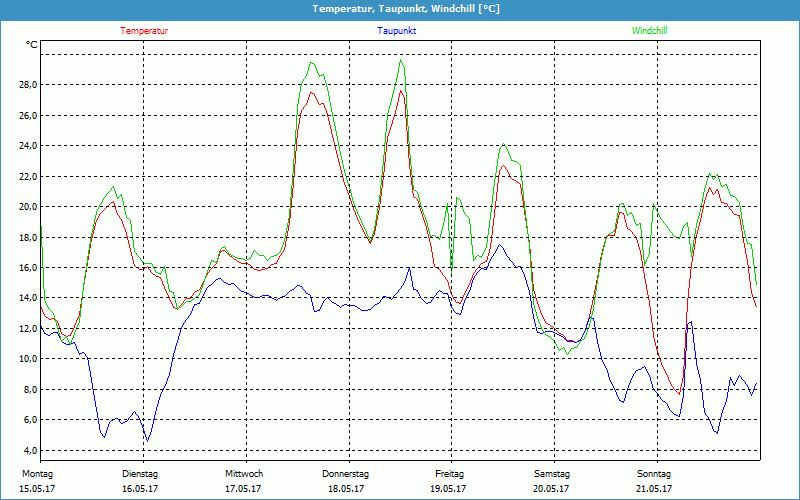Image resolution: width=800 pixels, height=500 pixels.
Task: Click the Donnerstag day label
Action: point(345,474)
